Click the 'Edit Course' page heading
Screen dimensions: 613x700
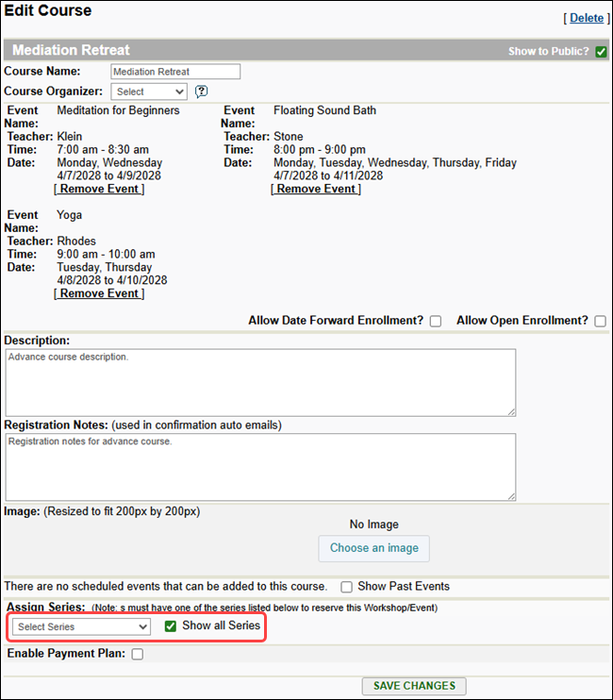pos(48,10)
